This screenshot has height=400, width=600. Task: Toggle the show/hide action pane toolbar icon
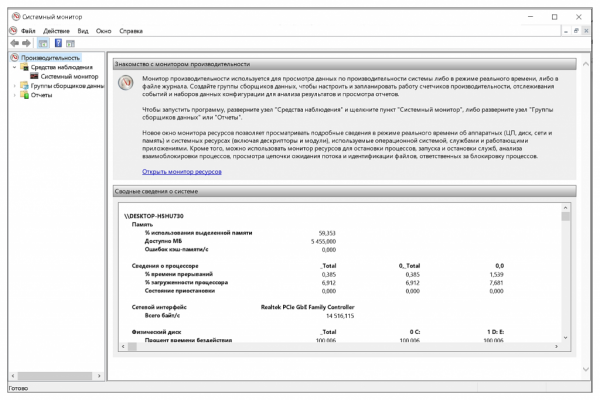click(x=70, y=43)
